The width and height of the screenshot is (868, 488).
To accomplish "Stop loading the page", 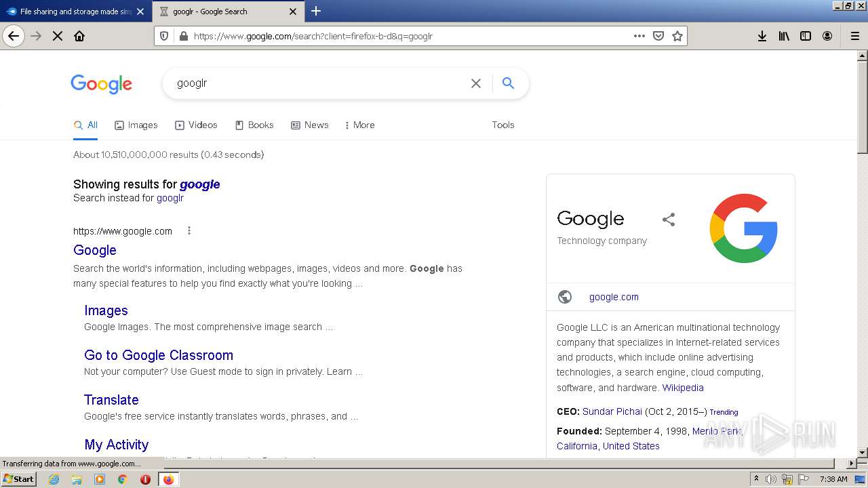I will point(58,36).
